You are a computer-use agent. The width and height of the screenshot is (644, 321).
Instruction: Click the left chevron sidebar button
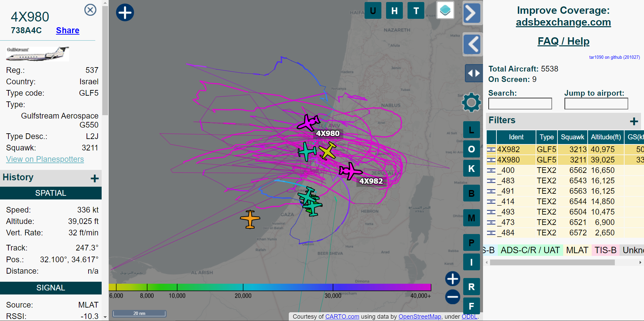pyautogui.click(x=472, y=44)
